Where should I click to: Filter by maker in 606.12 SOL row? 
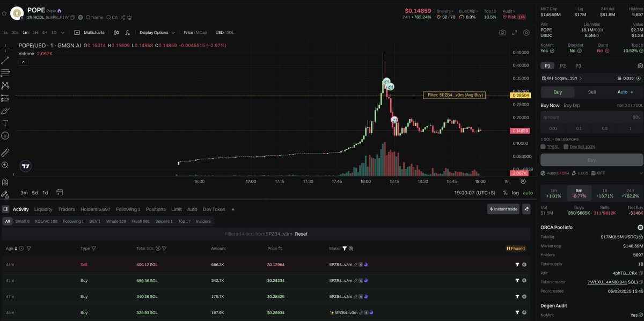click(x=517, y=265)
